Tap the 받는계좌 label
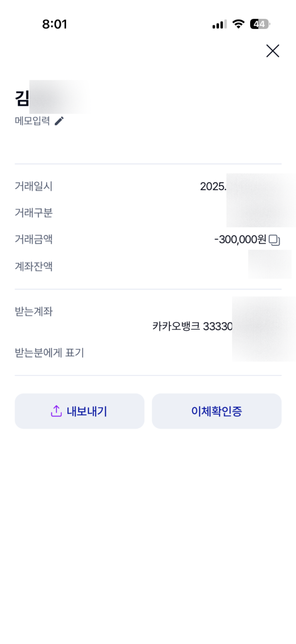This screenshot has height=644, width=296. click(x=33, y=311)
